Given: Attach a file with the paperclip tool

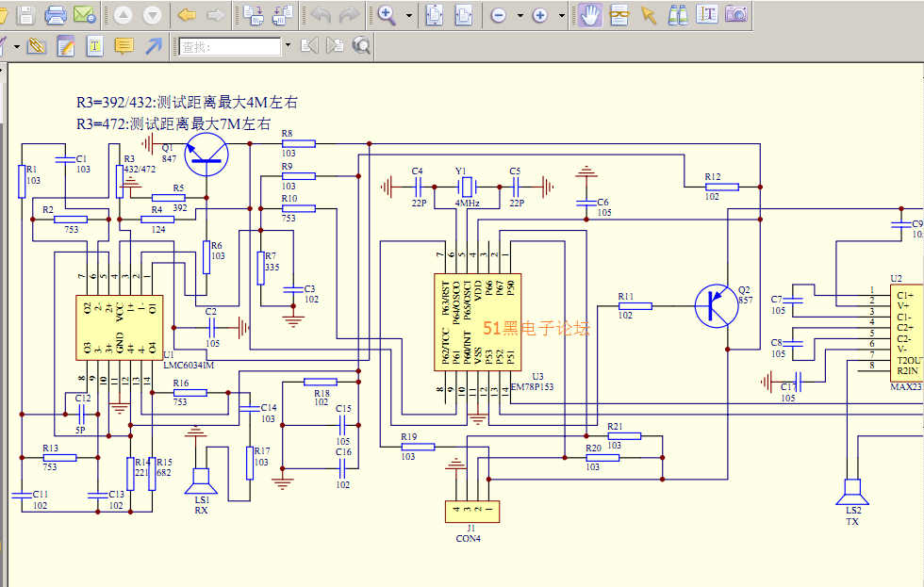Looking at the screenshot, I should click(x=38, y=45).
